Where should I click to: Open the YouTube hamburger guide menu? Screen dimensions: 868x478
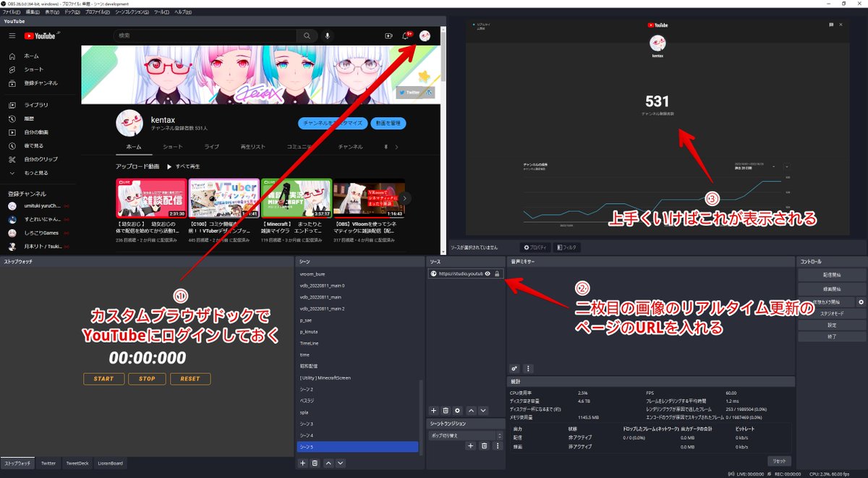coord(12,35)
